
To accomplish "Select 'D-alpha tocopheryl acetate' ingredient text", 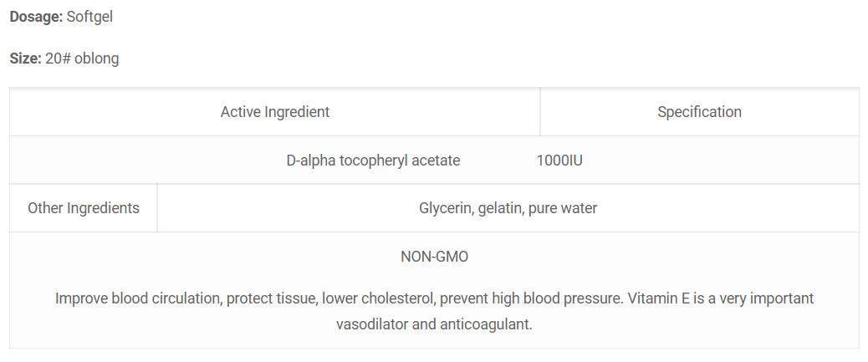I will pyautogui.click(x=373, y=161).
